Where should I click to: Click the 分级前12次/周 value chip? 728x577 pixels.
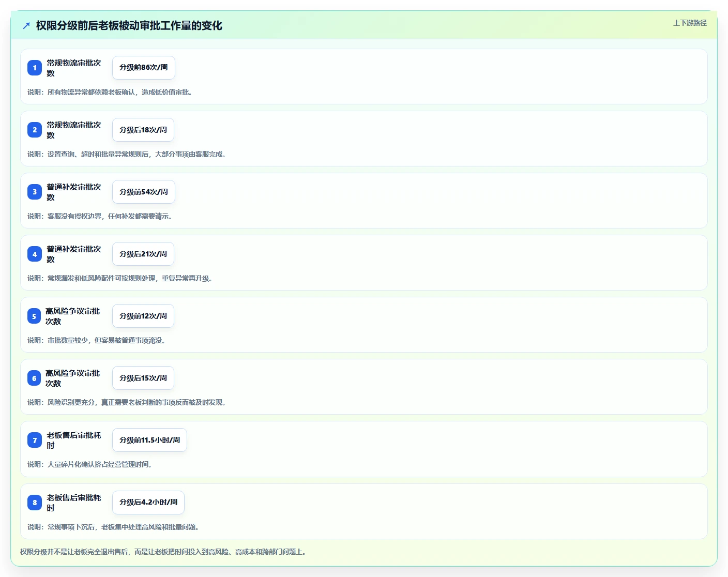pos(143,316)
